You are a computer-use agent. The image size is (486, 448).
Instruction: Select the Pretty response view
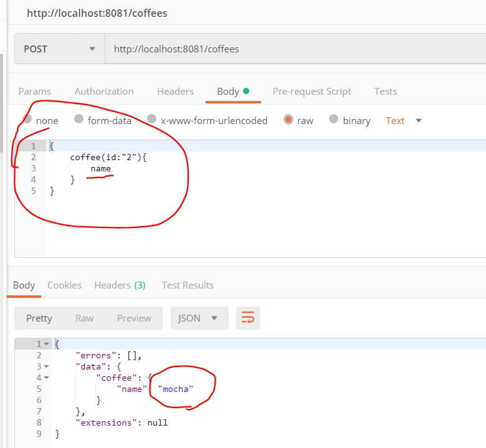click(x=39, y=318)
